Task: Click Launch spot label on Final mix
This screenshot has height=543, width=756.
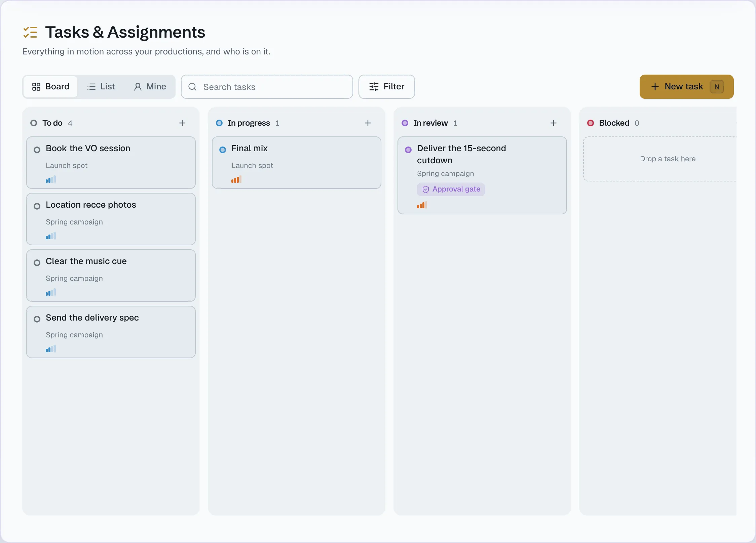Action: pyautogui.click(x=252, y=165)
